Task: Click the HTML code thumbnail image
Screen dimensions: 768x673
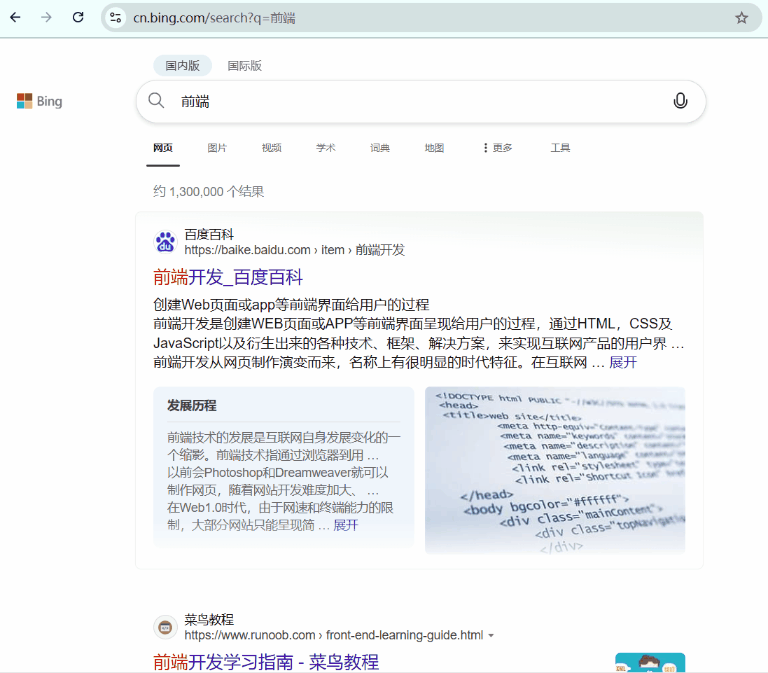Action: tap(555, 470)
